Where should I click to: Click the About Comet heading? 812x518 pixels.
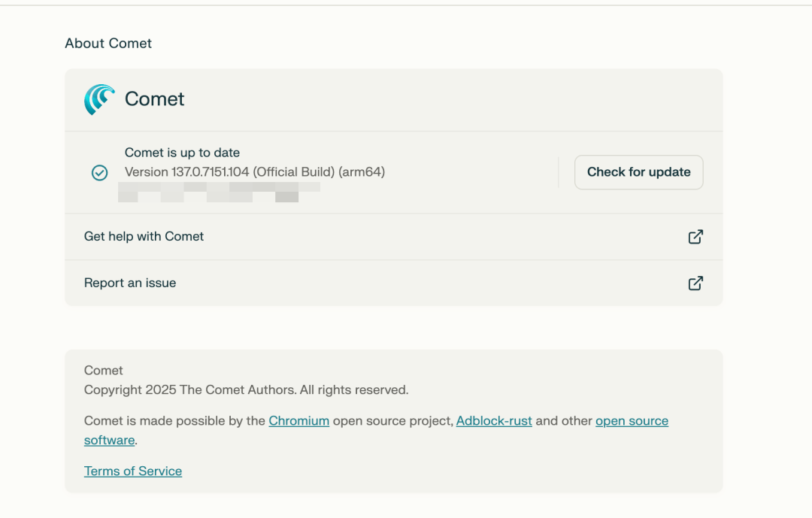pyautogui.click(x=108, y=44)
